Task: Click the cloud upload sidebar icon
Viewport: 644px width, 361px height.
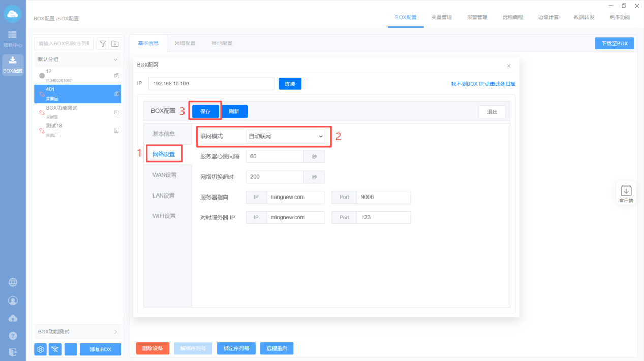Action: tap(13, 318)
